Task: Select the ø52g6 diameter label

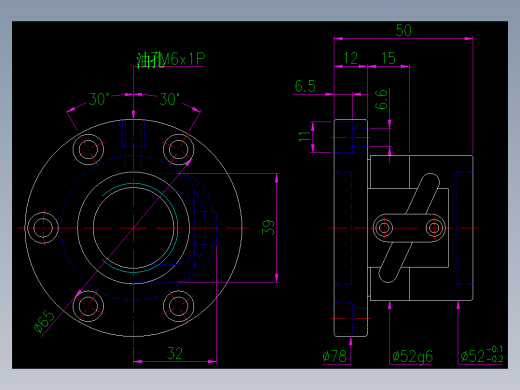Action: (x=412, y=357)
